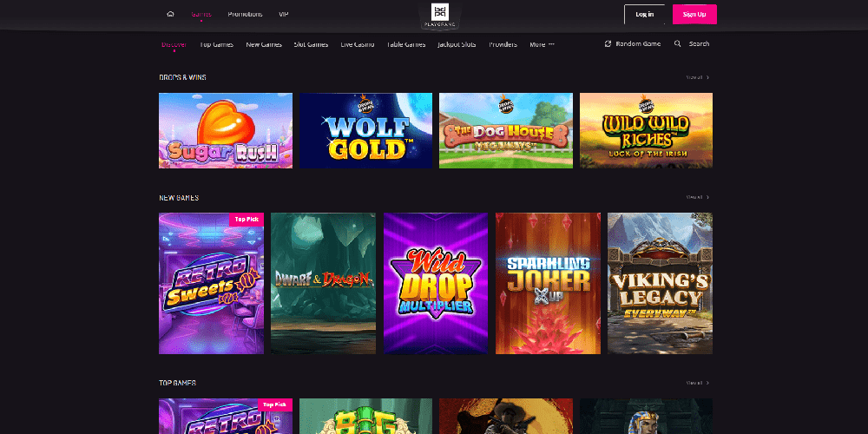Expand View all for New Games
Image resolution: width=868 pixels, height=434 pixels.
[698, 197]
